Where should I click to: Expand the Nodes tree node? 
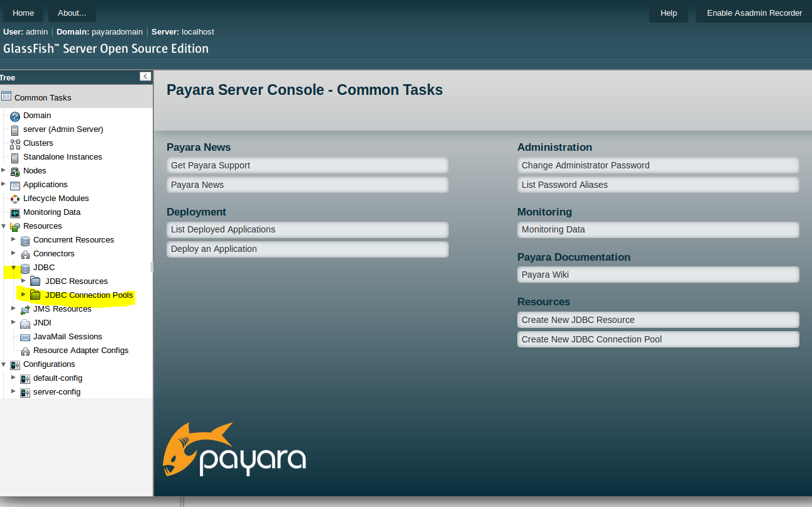[4, 170]
